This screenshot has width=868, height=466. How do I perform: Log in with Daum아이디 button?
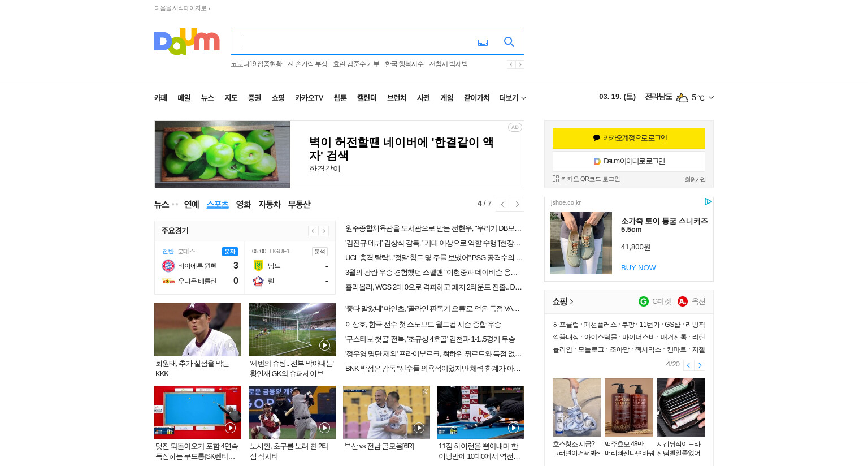click(x=629, y=161)
